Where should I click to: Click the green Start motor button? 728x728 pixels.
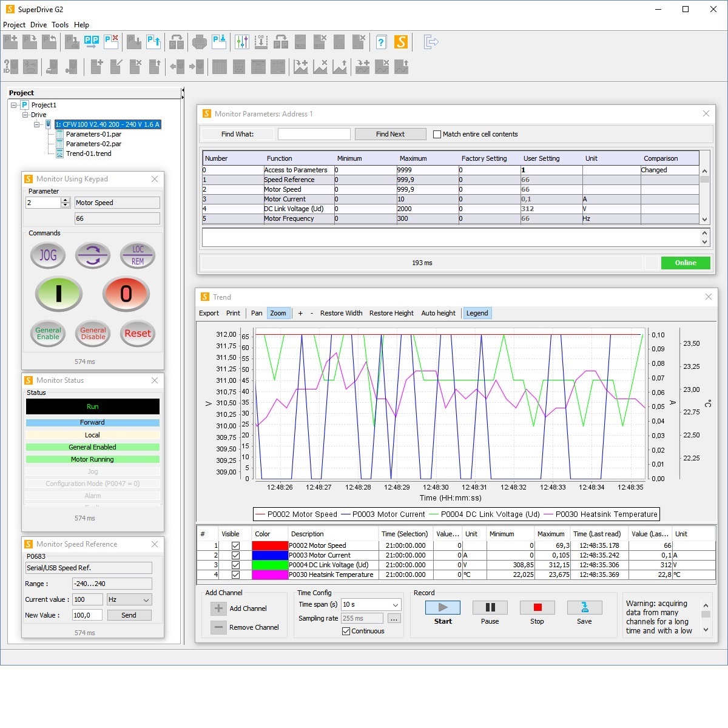(x=59, y=294)
